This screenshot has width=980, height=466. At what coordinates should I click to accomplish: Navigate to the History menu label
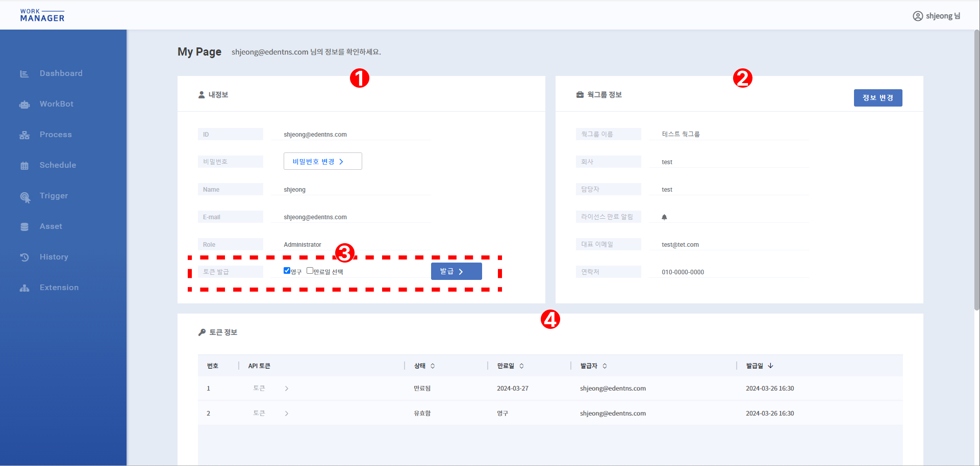click(54, 257)
